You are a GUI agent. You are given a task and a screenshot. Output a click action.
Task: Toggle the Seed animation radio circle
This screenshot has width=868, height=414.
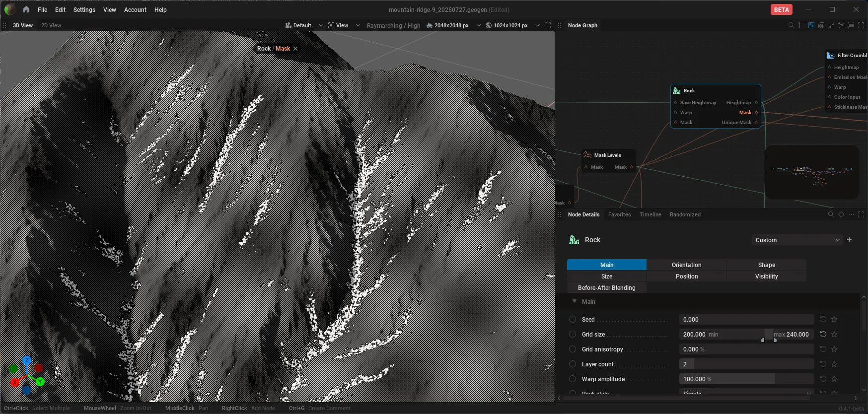point(573,319)
